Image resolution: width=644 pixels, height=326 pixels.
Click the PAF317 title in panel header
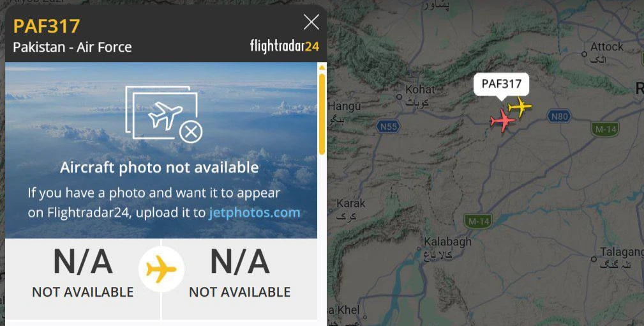[x=47, y=26]
